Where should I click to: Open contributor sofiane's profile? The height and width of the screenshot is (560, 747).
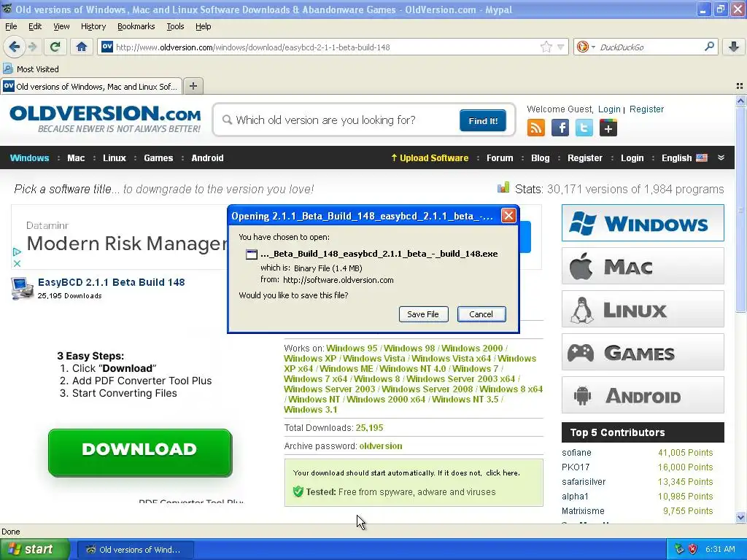(576, 452)
